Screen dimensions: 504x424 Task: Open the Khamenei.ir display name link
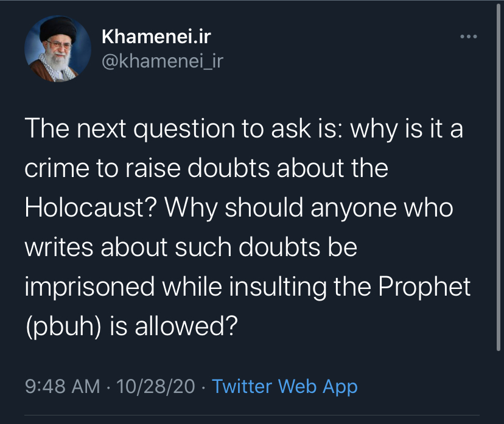pyautogui.click(x=156, y=36)
